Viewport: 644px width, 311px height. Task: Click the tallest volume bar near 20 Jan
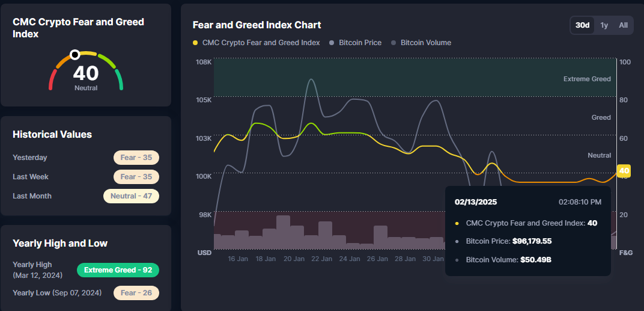[283, 232]
